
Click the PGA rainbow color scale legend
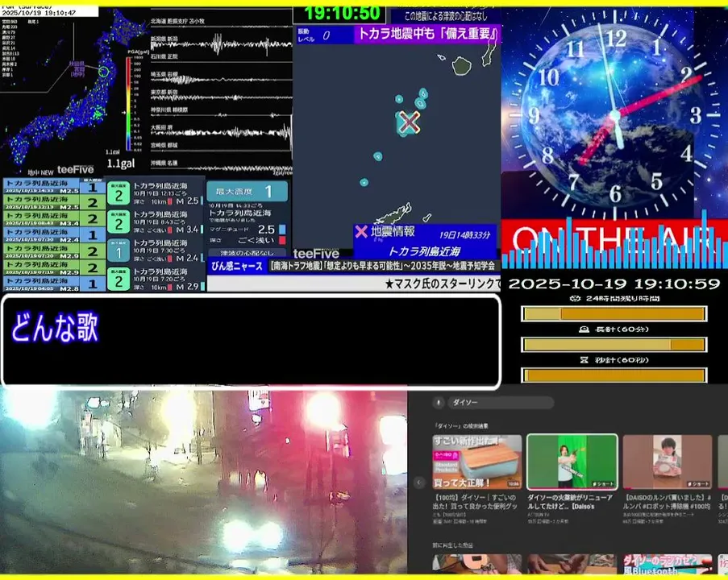click(x=128, y=103)
